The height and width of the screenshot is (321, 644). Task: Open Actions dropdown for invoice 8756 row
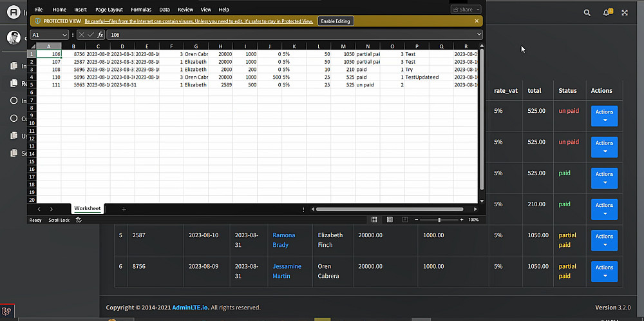tap(604, 271)
